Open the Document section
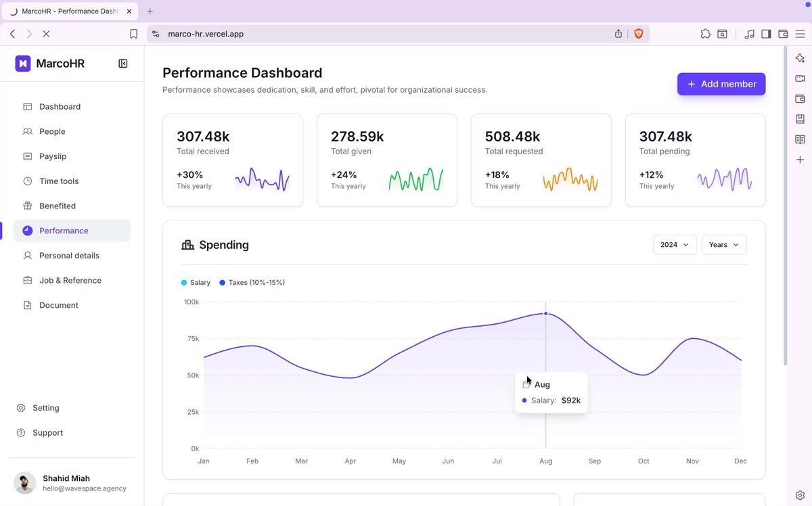Viewport: 812px width, 506px height. pos(72,305)
